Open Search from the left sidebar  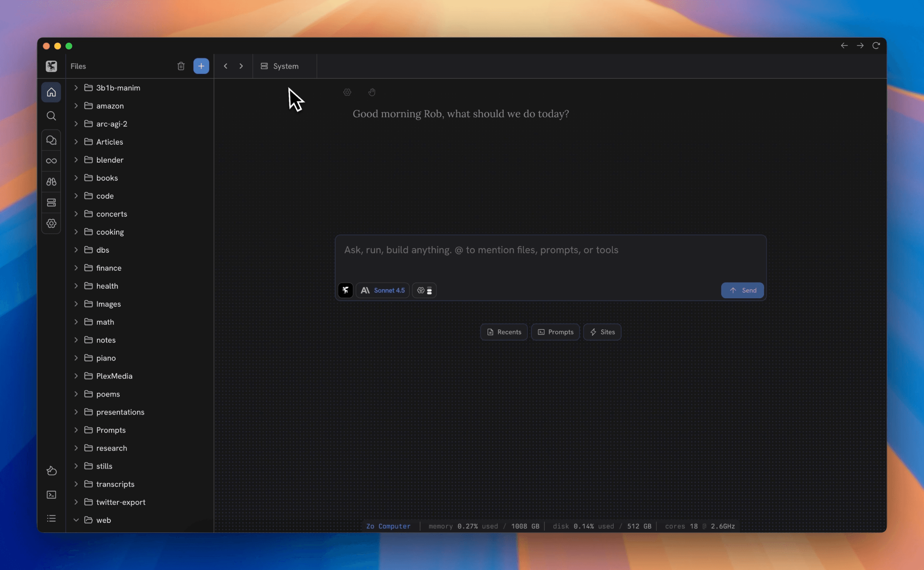[51, 116]
